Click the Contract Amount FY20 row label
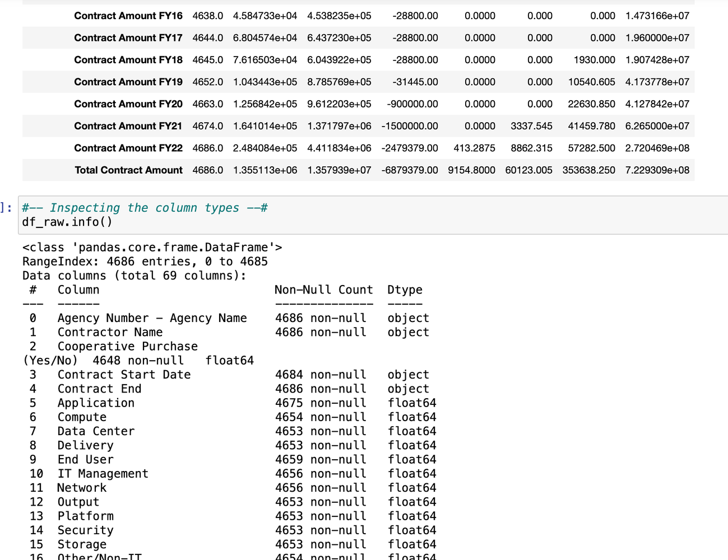 tap(128, 104)
